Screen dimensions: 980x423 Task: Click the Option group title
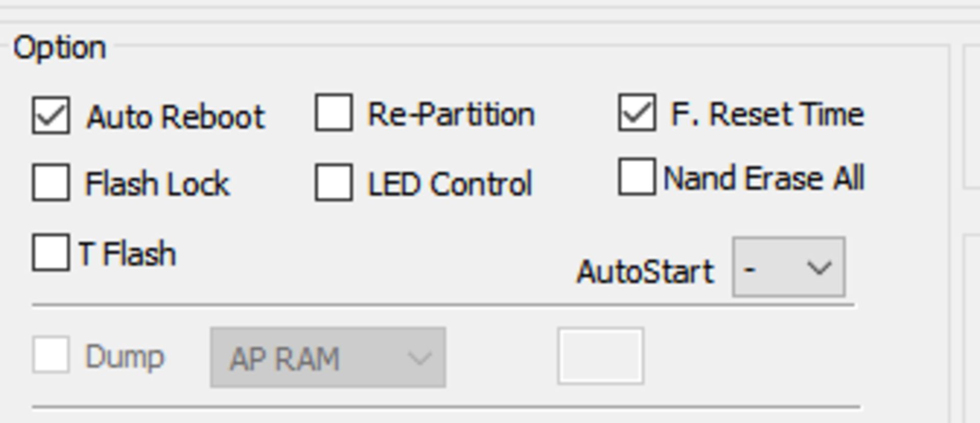(60, 48)
